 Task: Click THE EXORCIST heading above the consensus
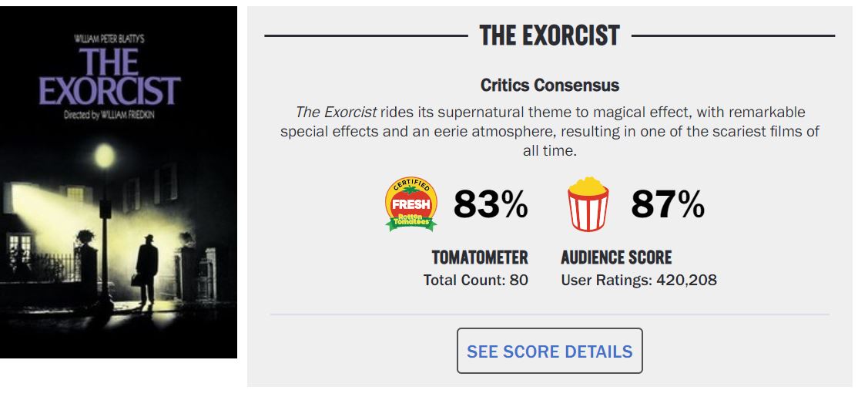pyautogui.click(x=549, y=35)
